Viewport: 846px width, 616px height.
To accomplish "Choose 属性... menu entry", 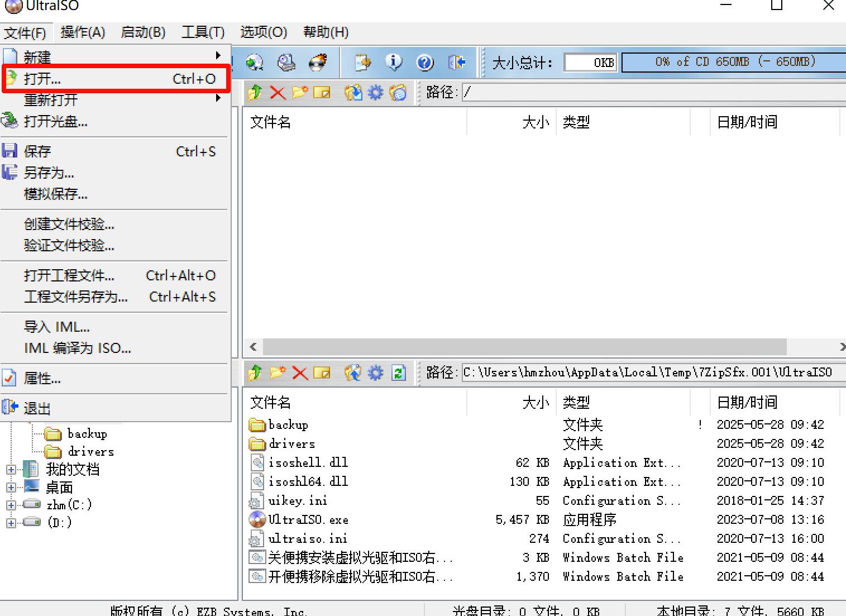I will [x=115, y=378].
